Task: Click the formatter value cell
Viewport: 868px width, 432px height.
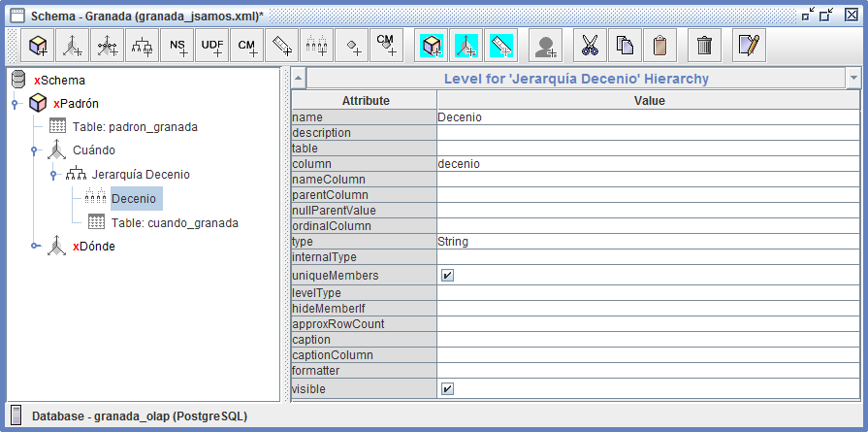Action: point(648,371)
